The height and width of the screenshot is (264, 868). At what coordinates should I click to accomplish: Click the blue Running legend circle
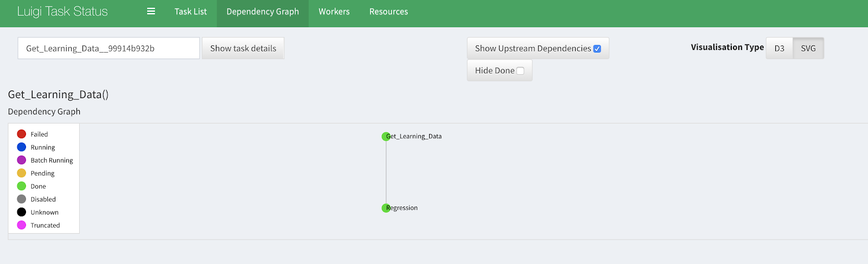click(22, 147)
